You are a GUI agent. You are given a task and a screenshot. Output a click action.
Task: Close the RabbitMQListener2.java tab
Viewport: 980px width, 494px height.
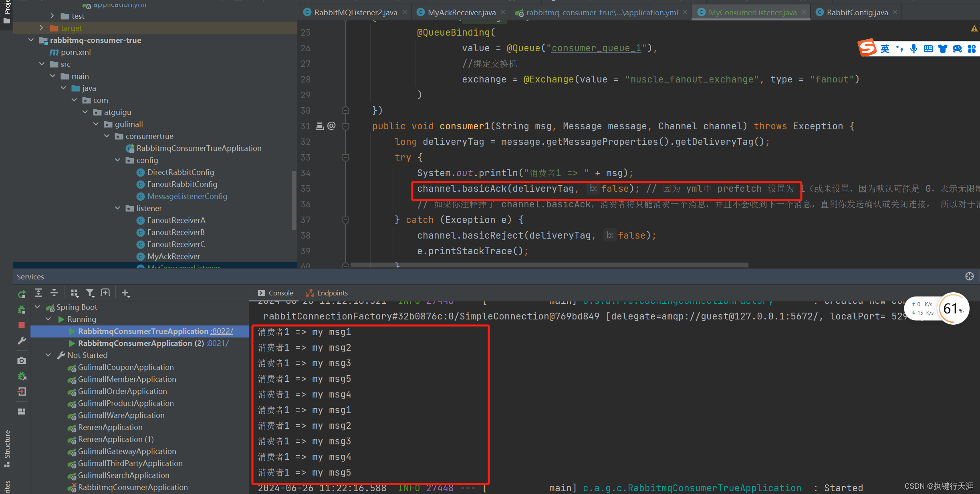[x=405, y=12]
